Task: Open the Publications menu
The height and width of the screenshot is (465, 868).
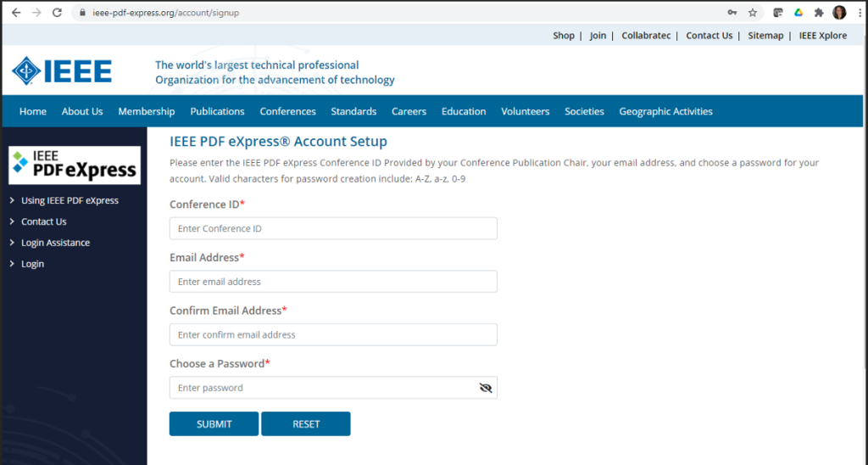Action: (217, 111)
